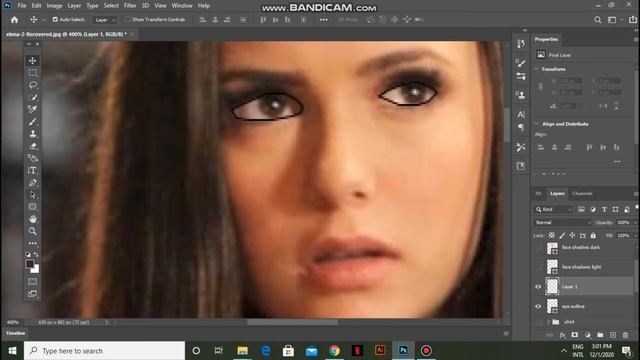
Task: Open the options bar three-dots more button
Action: [x=324, y=20]
